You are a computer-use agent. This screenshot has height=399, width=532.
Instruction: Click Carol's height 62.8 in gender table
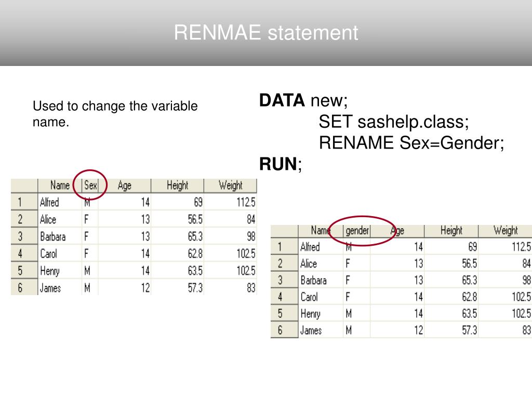[x=470, y=297]
